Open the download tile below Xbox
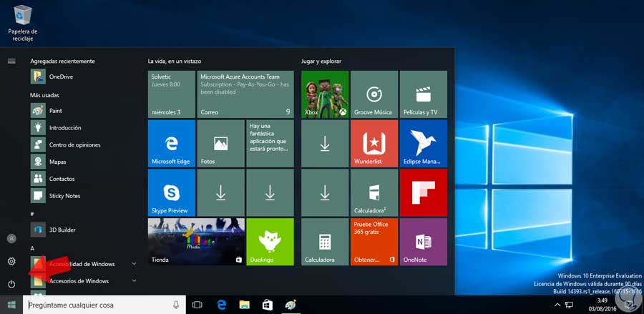644x314 pixels. point(326,144)
